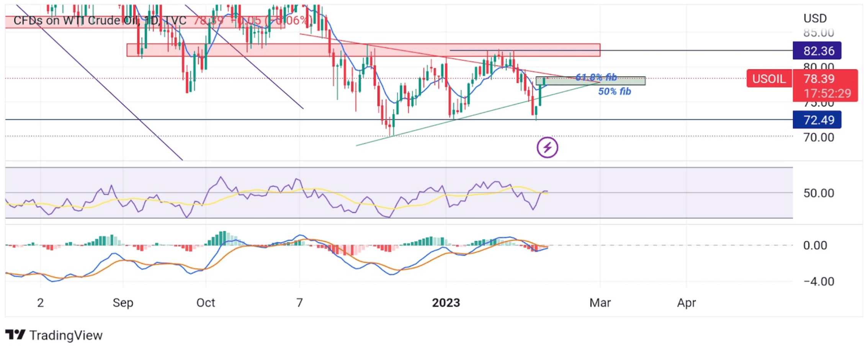The image size is (868, 348).
Task: Select the 82.36 price level label
Action: 817,51
